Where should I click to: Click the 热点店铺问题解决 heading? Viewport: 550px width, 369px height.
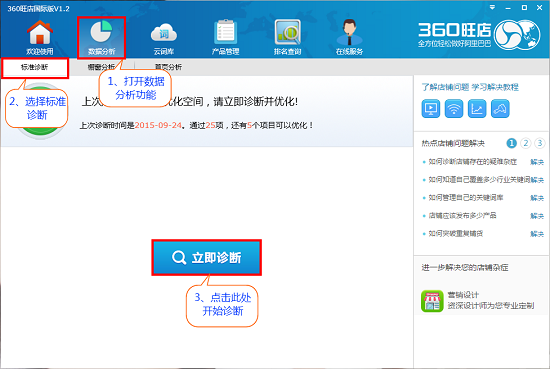tap(453, 143)
